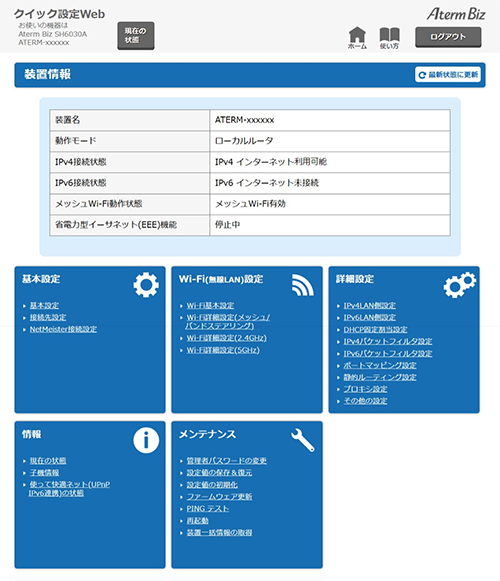The height and width of the screenshot is (581, 500).
Task: Open 管理者パスワードの変更 link
Action: [226, 461]
